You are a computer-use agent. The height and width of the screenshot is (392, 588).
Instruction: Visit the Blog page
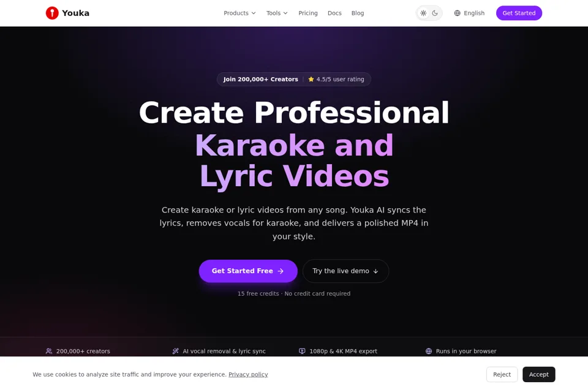(x=357, y=13)
